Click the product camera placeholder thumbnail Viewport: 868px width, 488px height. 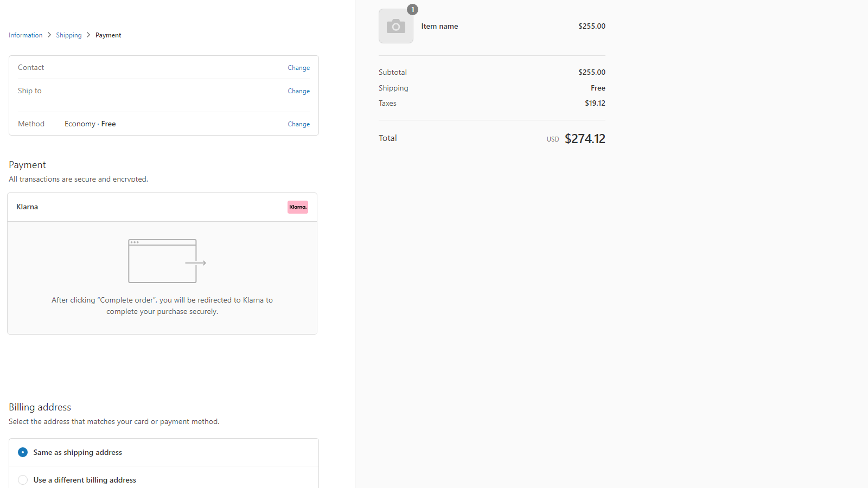point(395,25)
